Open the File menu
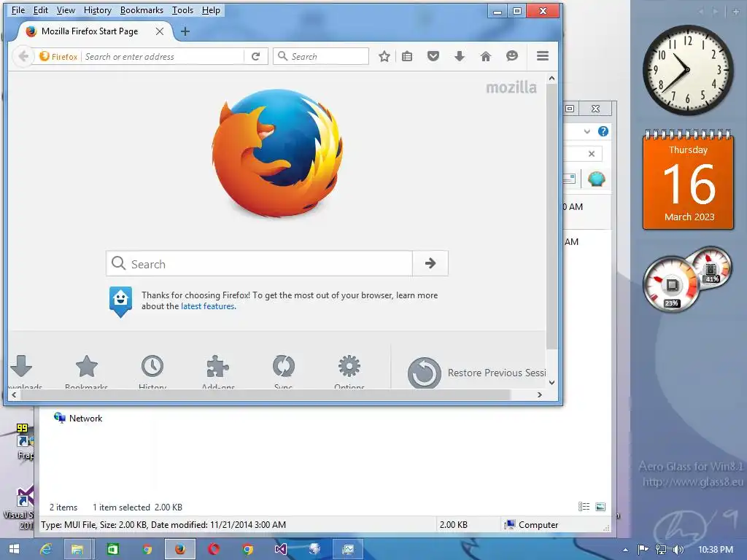Viewport: 747px width, 560px height. point(18,10)
